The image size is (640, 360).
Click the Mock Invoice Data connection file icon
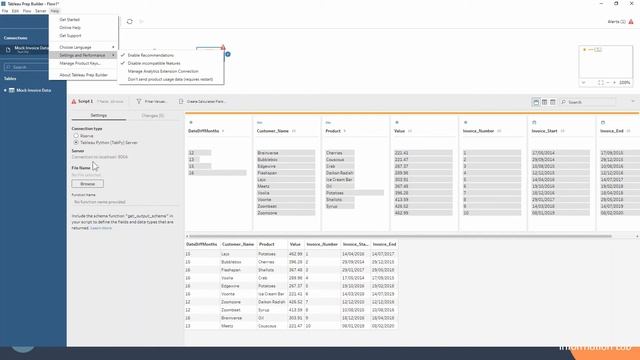click(x=8, y=50)
